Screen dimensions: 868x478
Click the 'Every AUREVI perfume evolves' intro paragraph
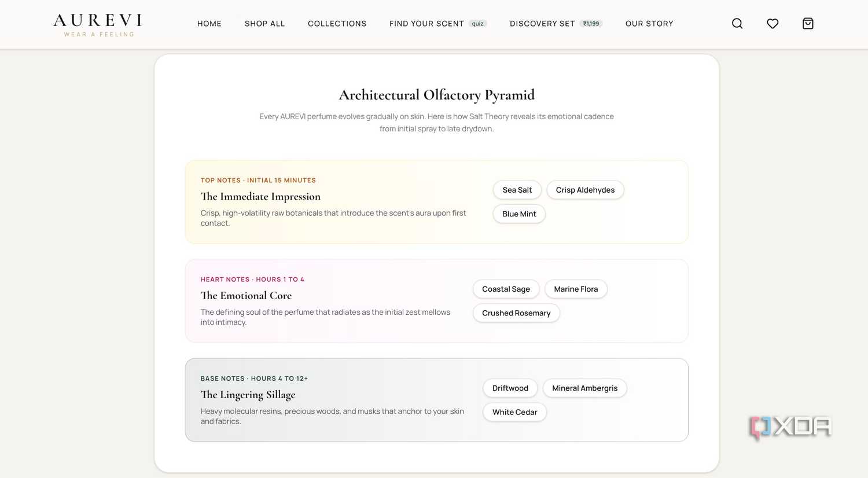tap(436, 123)
